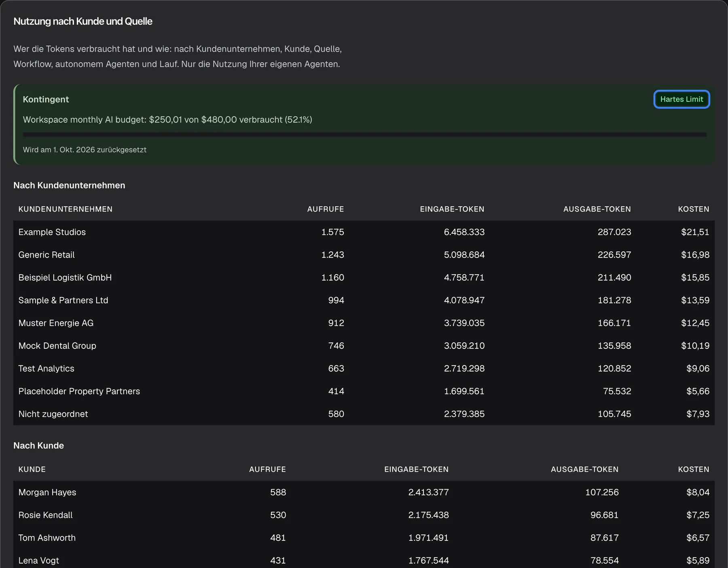The image size is (728, 568).
Task: Select Test Analytics output tokens 120.852
Action: click(614, 368)
